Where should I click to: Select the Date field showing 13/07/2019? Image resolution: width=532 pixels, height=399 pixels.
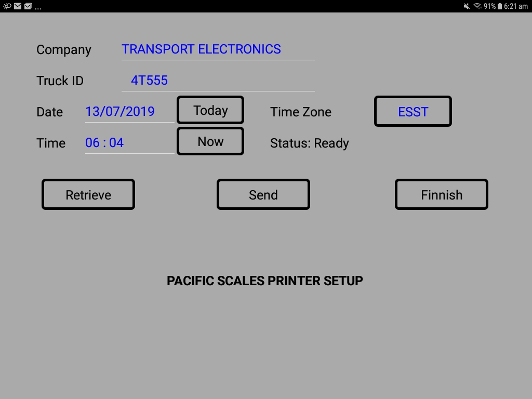pos(129,112)
